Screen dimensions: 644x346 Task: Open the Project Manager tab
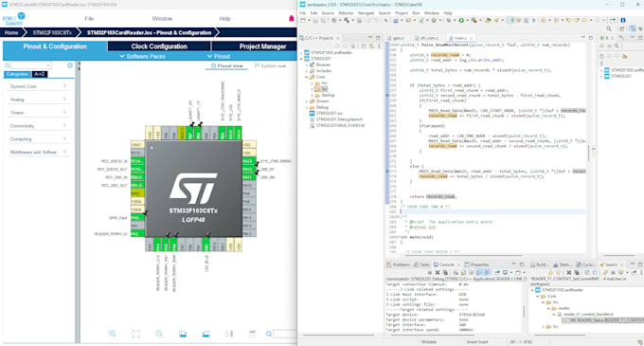click(x=262, y=46)
